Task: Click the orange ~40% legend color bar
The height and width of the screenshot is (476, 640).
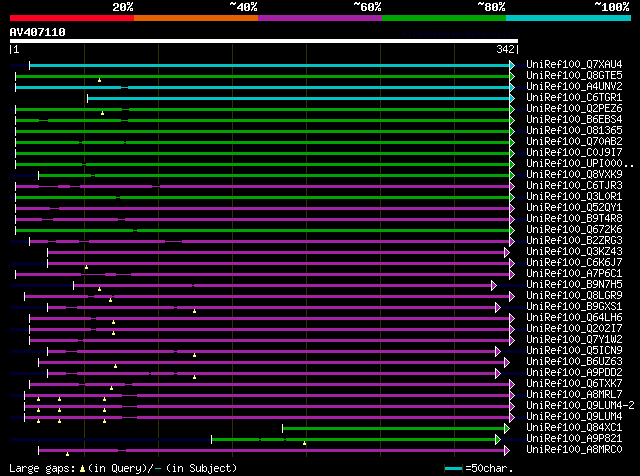Action: click(x=195, y=17)
